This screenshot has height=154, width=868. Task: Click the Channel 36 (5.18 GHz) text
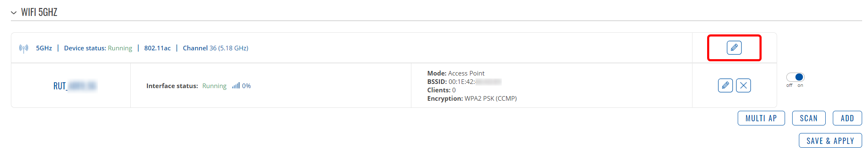click(215, 48)
